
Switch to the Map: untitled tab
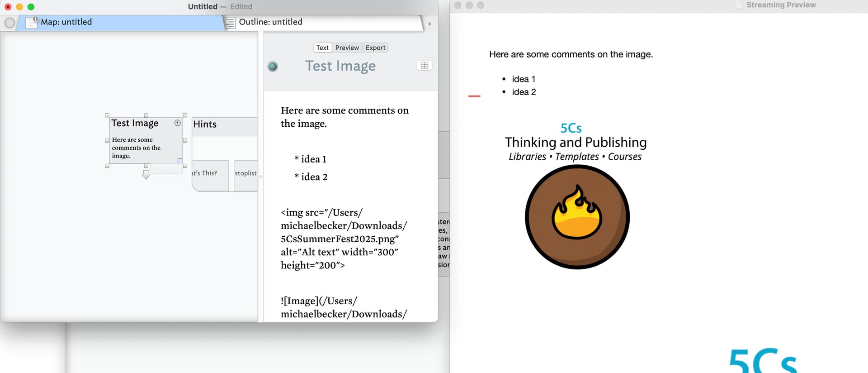[121, 22]
